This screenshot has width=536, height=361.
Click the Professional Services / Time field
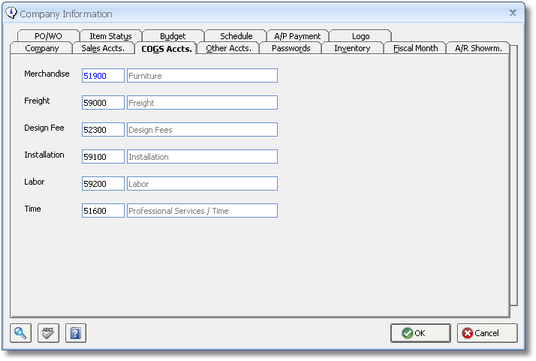[202, 211]
